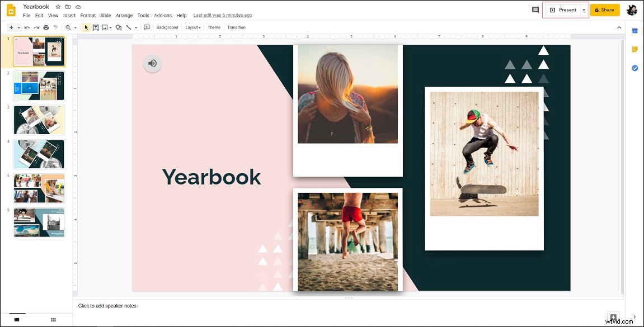Open the comment history

(x=535, y=10)
